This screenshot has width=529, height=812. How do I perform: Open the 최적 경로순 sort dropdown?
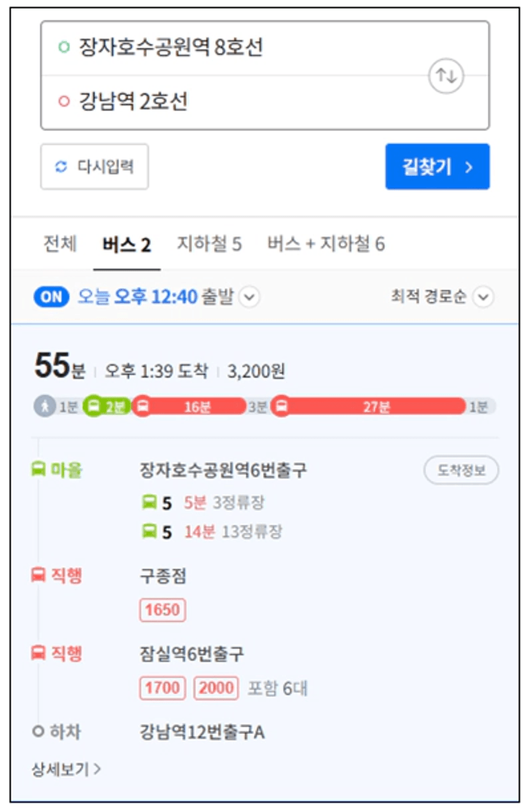(x=443, y=297)
